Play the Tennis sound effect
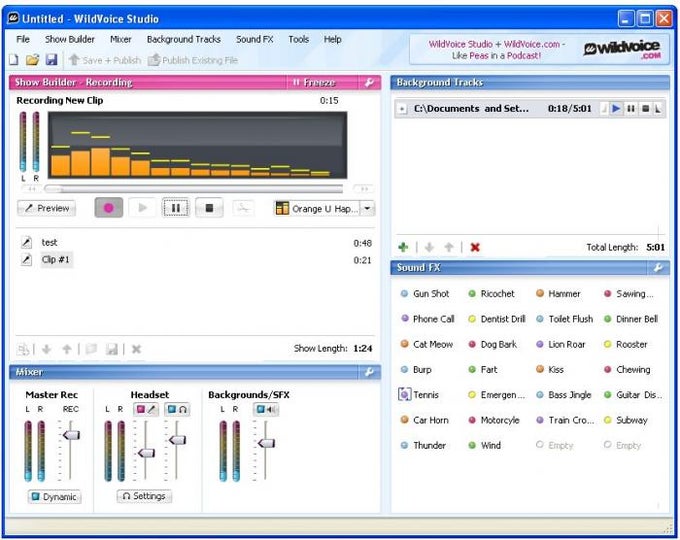 pyautogui.click(x=419, y=395)
